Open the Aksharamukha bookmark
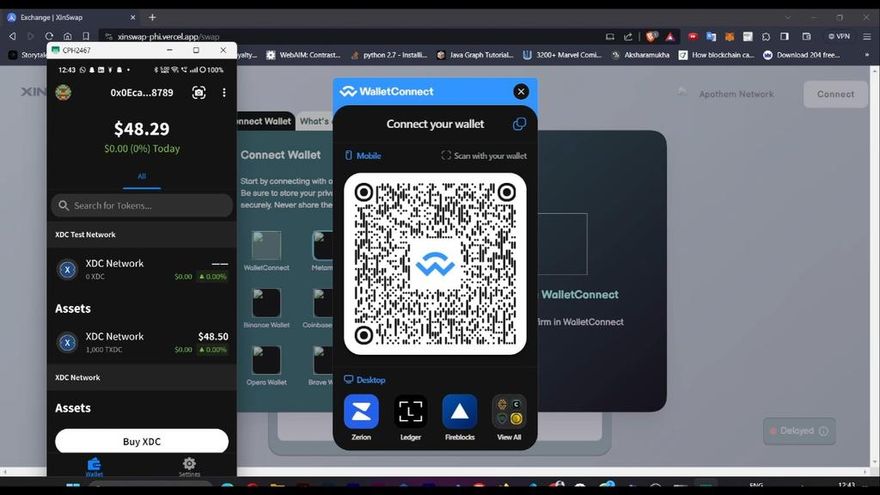 pyautogui.click(x=640, y=55)
